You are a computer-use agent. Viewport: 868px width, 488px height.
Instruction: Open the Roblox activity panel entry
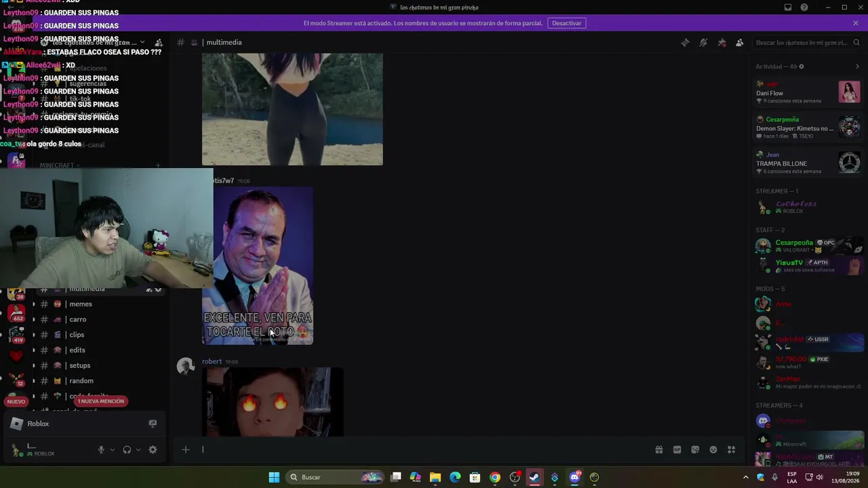(x=85, y=424)
